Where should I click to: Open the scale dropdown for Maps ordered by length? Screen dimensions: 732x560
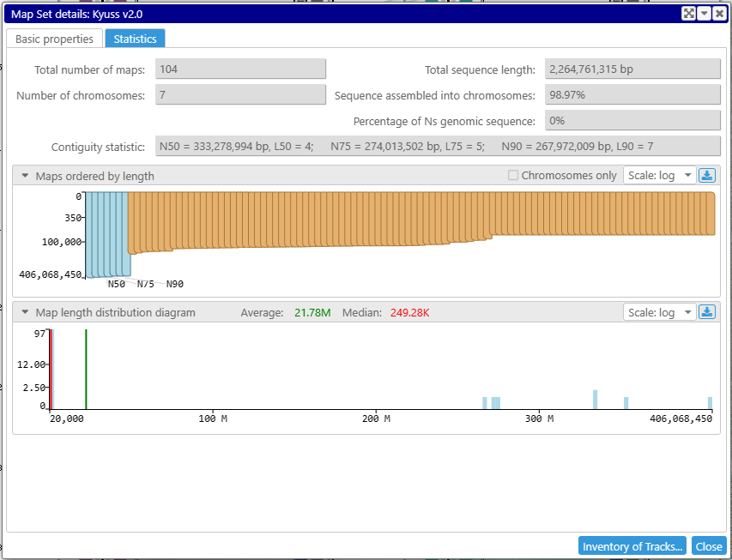click(x=660, y=176)
